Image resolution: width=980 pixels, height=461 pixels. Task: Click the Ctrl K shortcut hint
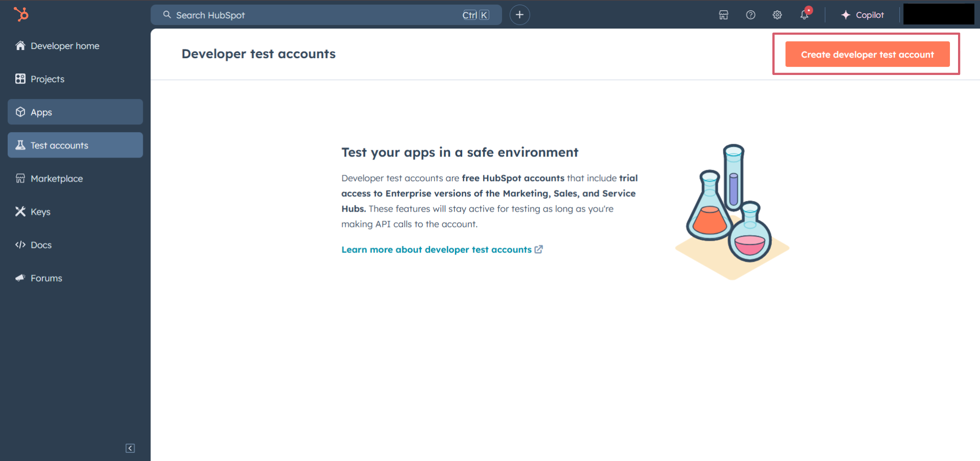(475, 15)
